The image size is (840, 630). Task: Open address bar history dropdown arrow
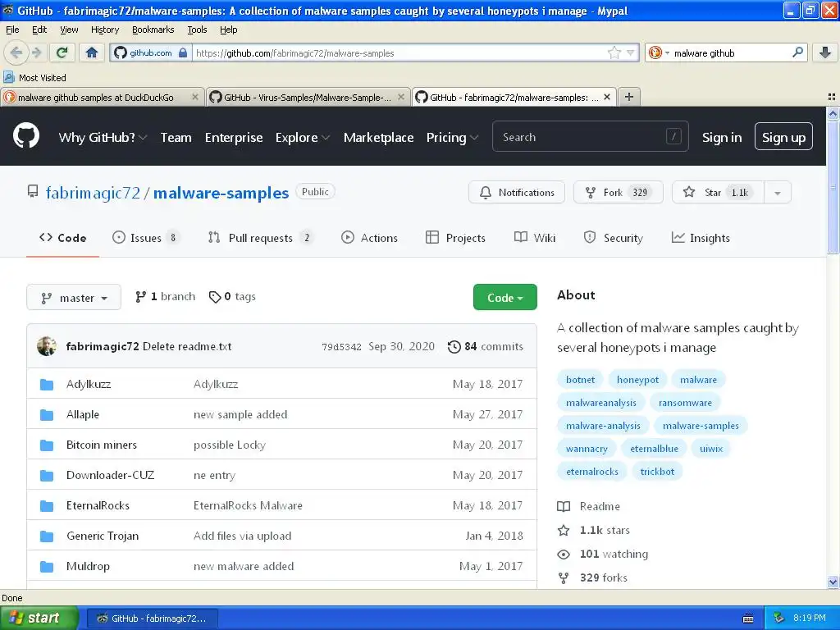click(630, 52)
